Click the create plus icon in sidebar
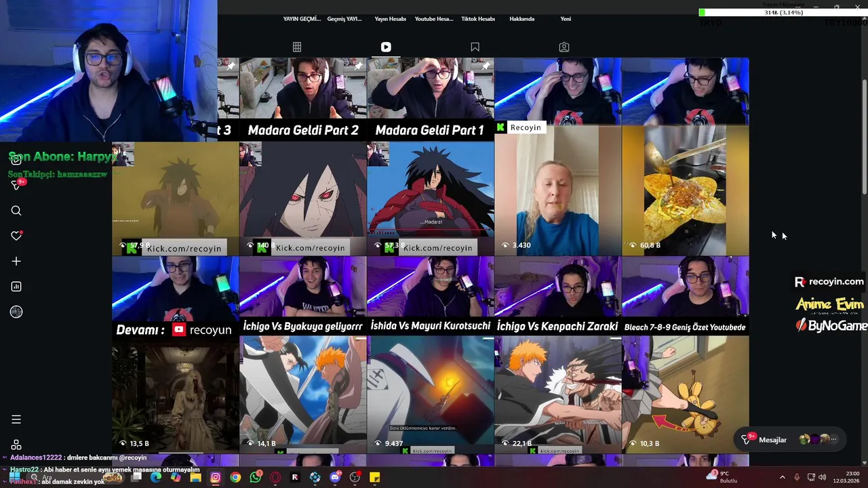Image resolution: width=868 pixels, height=488 pixels. [x=16, y=261]
